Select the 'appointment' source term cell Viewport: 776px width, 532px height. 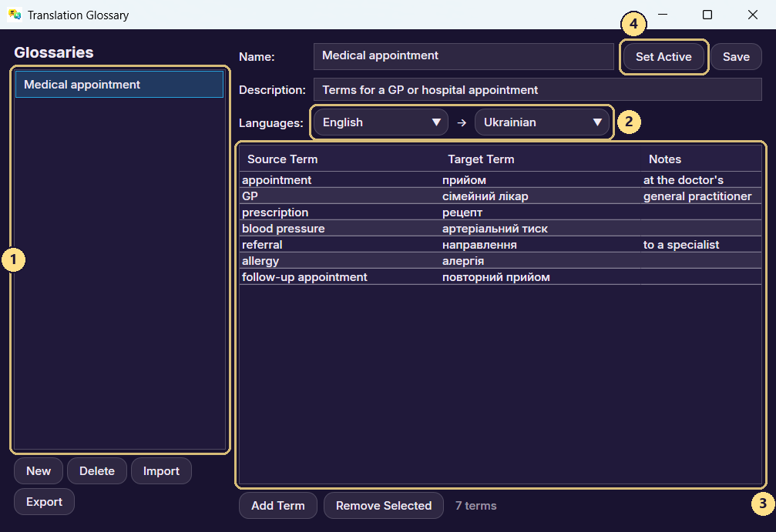coord(340,180)
